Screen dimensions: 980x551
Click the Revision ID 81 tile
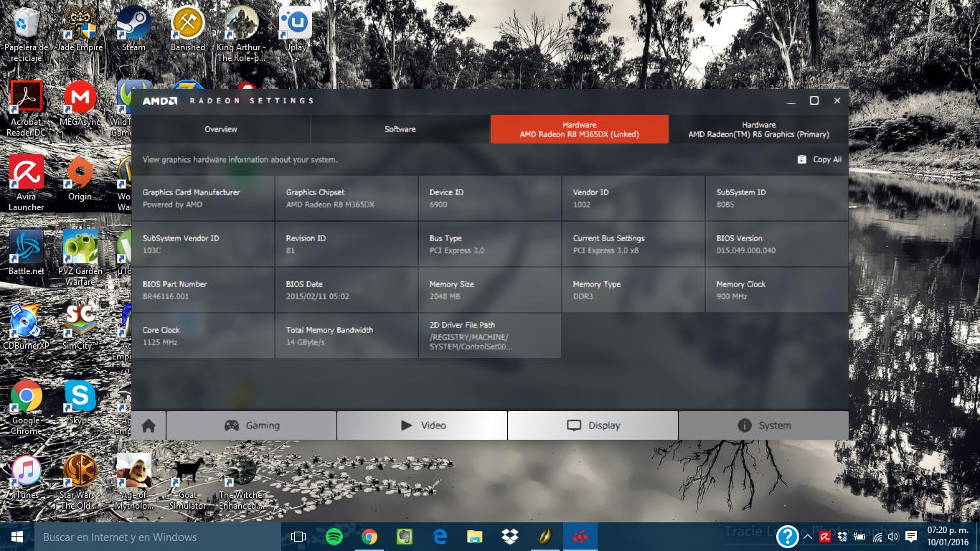[346, 244]
